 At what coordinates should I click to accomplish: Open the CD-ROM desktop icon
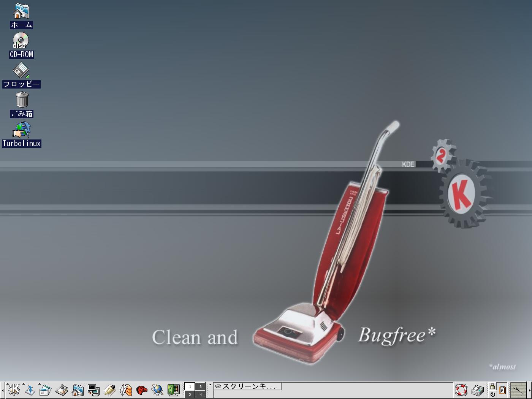[x=21, y=41]
